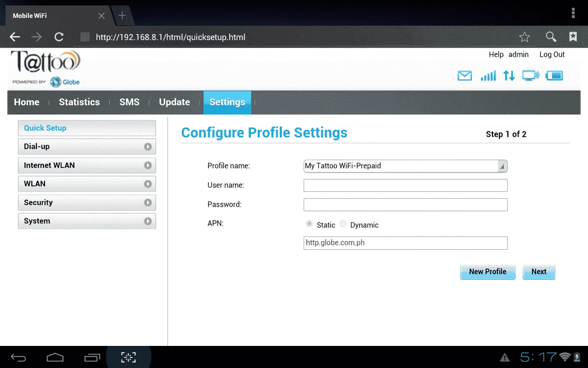Expand the System menu arrow
Screen dimensions: 588x368
tap(147, 221)
